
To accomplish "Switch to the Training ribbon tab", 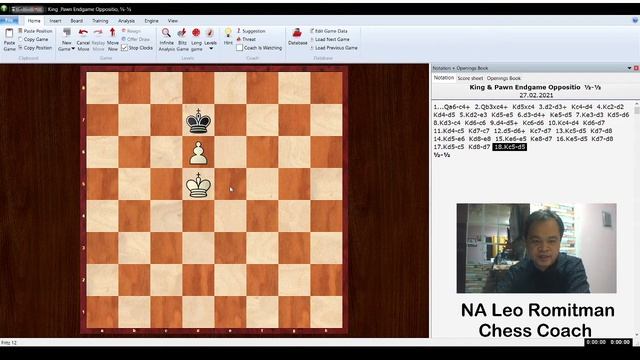I will point(100,21).
